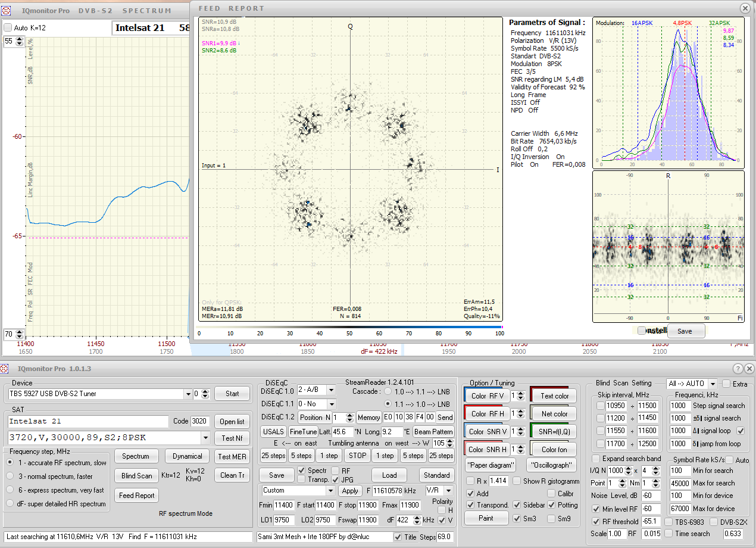The height and width of the screenshot is (548, 756).
Task: Click the Paint button
Action: [486, 518]
